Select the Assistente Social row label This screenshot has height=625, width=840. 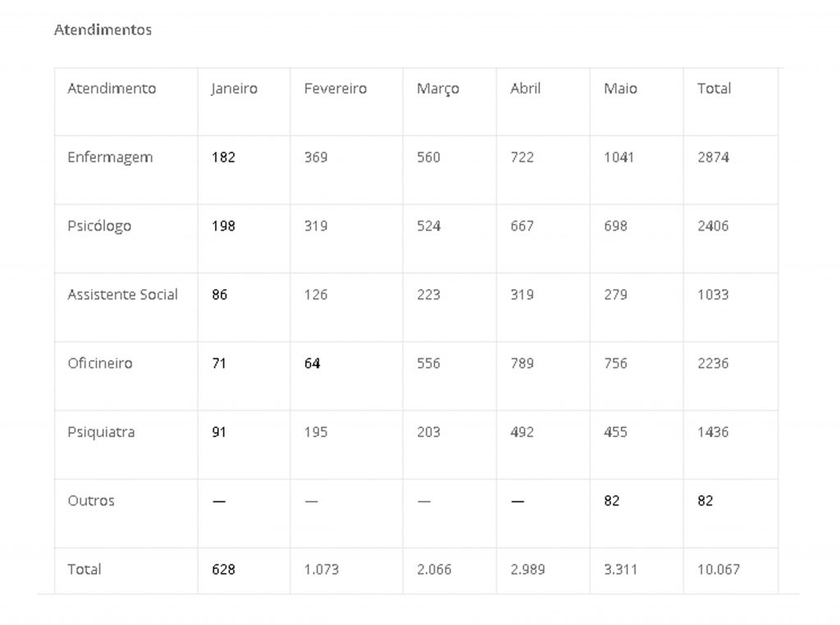122,294
